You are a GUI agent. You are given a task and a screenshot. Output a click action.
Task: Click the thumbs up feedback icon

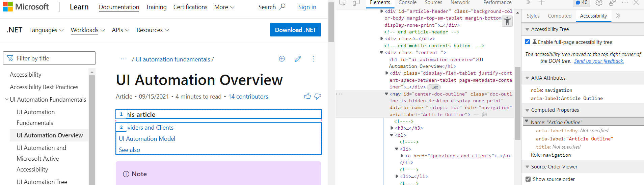307,96
